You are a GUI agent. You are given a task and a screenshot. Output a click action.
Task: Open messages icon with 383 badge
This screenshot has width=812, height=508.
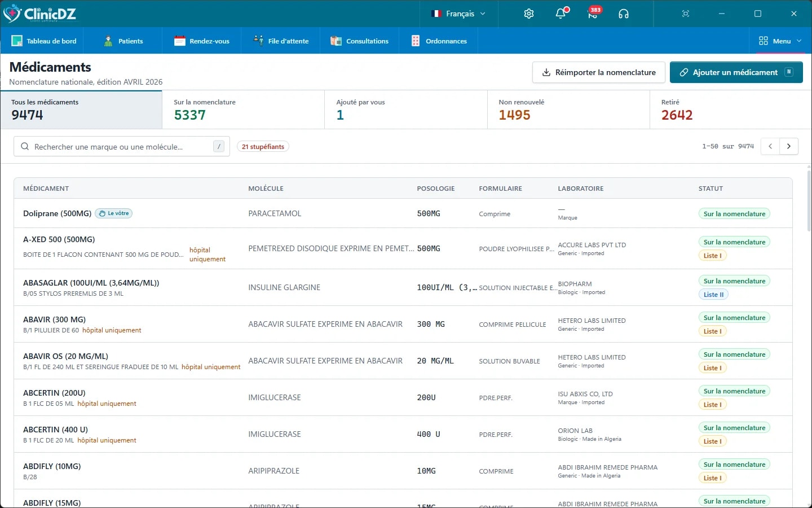pyautogui.click(x=593, y=14)
